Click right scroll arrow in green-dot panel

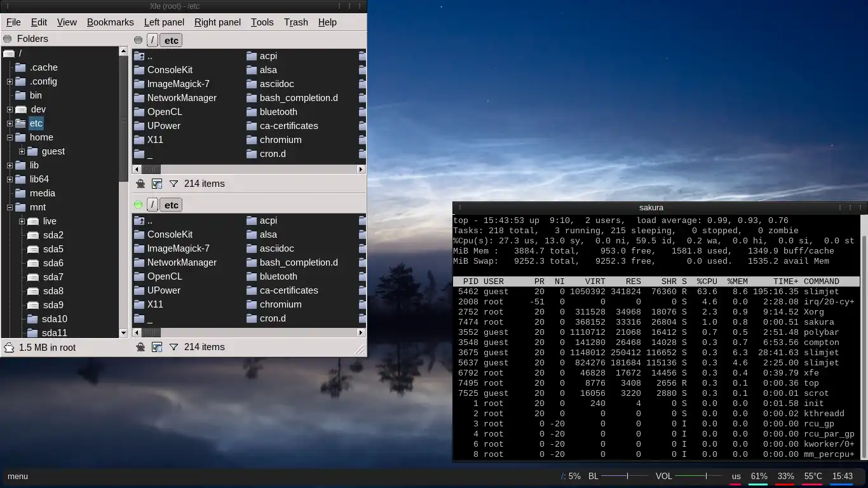(x=362, y=333)
